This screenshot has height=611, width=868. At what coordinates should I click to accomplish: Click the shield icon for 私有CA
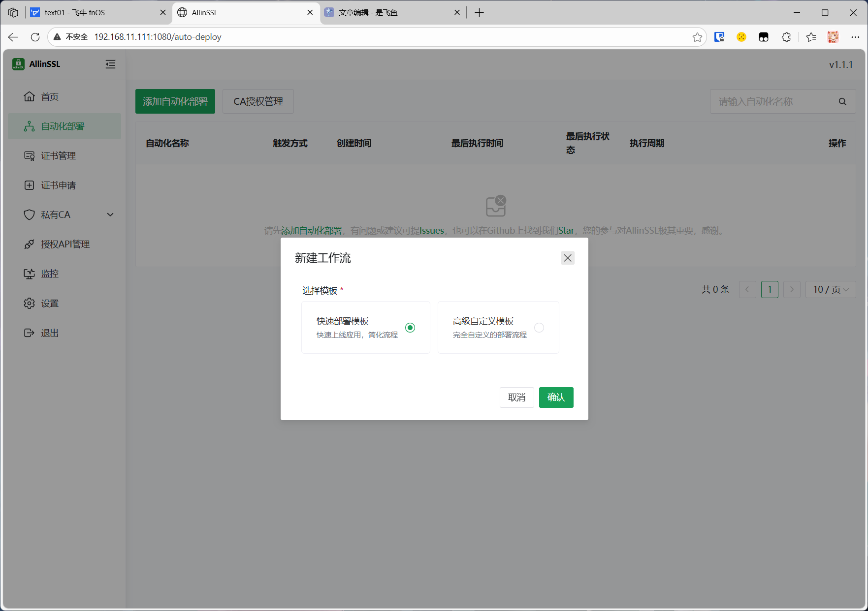click(30, 215)
